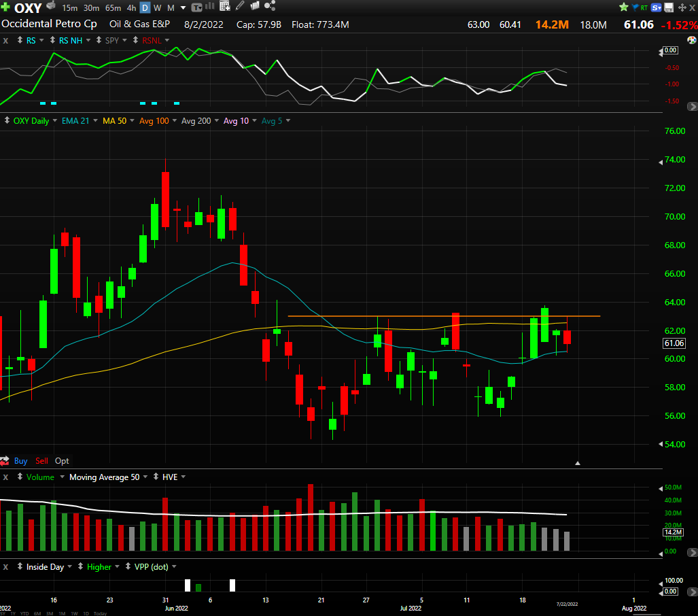Viewport: 698px width, 616px height.
Task: Click the blue S dropdown icon
Action: click(656, 7)
